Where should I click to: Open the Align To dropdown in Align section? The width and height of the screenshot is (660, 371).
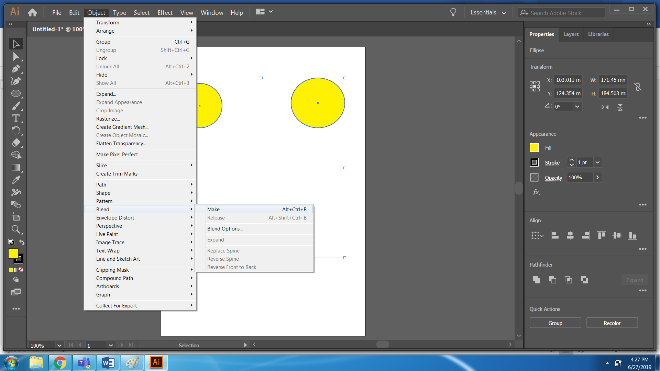click(x=537, y=236)
